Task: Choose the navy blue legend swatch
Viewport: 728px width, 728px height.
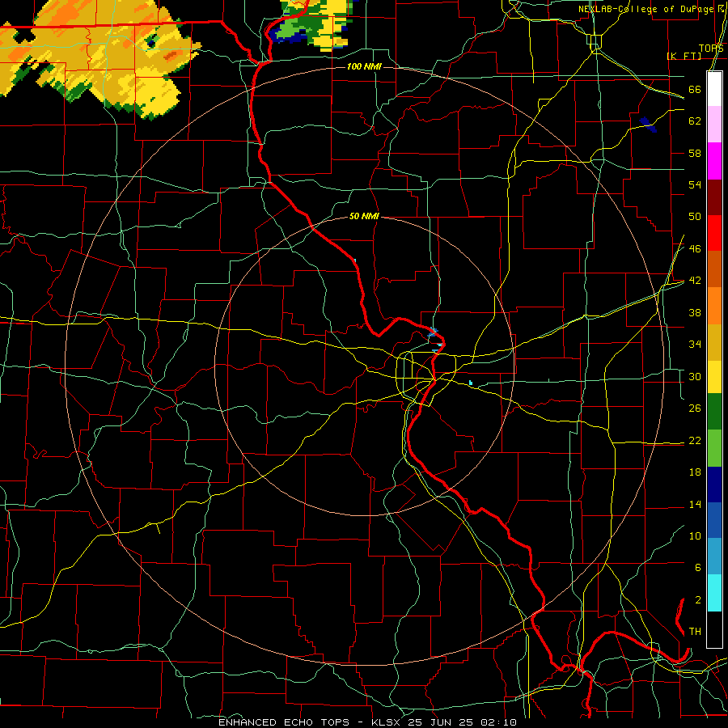Action: click(x=714, y=485)
